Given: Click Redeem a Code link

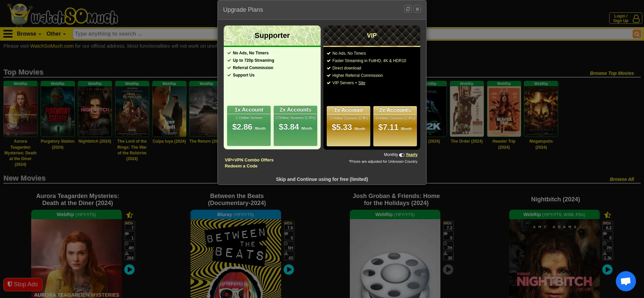Looking at the screenshot, I should [241, 166].
